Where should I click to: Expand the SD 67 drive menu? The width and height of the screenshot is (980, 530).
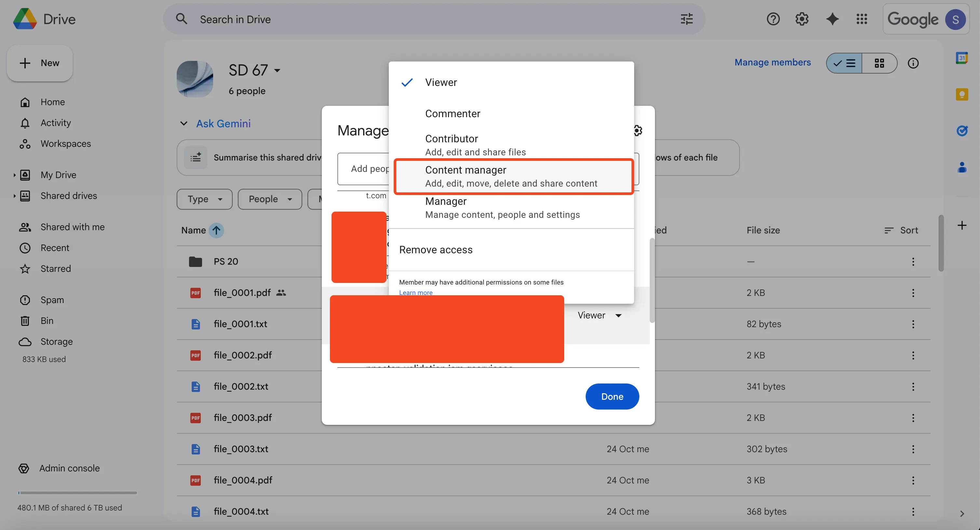pos(277,70)
